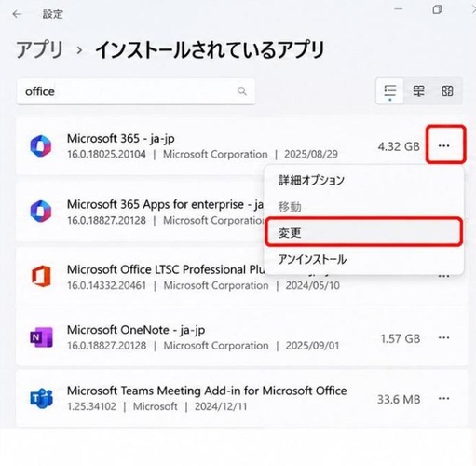Click the インストールされているアプリ page heading
Viewport: 476px width, 466px height.
[x=210, y=49]
